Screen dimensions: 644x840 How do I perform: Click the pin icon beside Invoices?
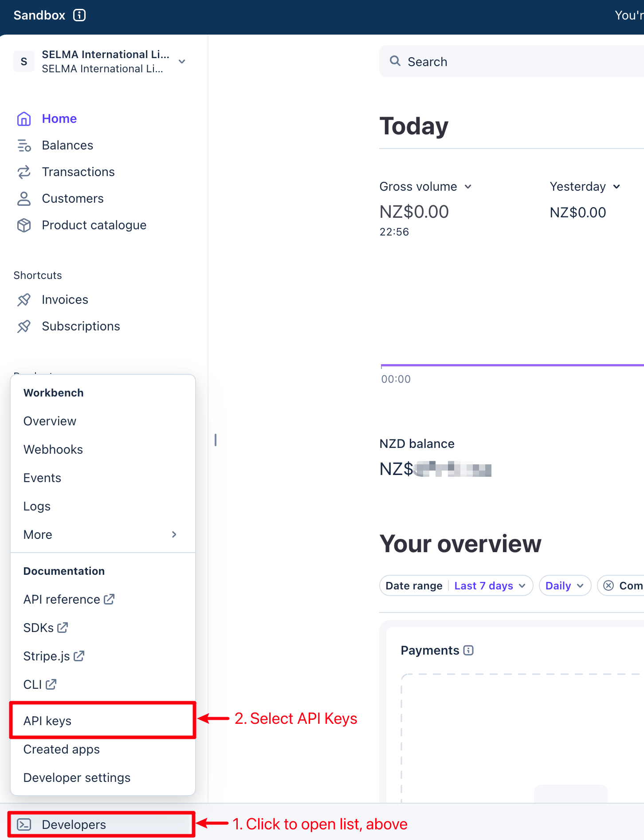[x=24, y=300]
